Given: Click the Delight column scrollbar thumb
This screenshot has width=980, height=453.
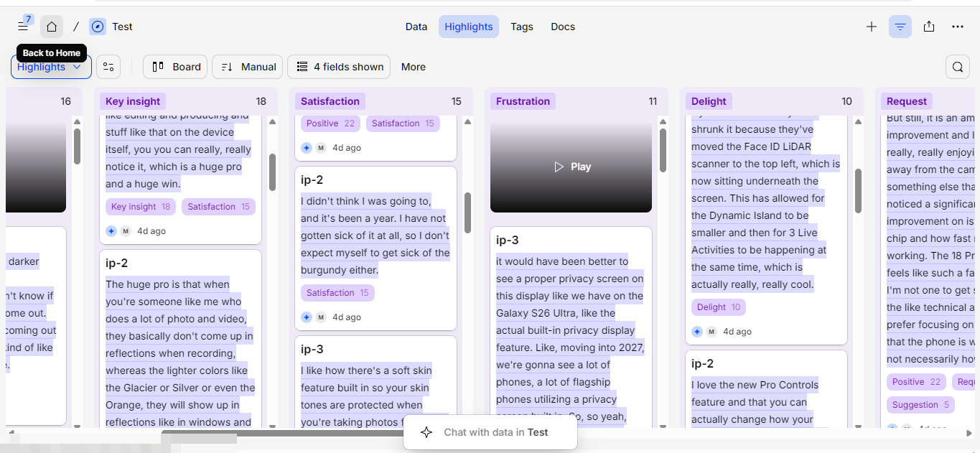Looking at the screenshot, I should (x=858, y=191).
